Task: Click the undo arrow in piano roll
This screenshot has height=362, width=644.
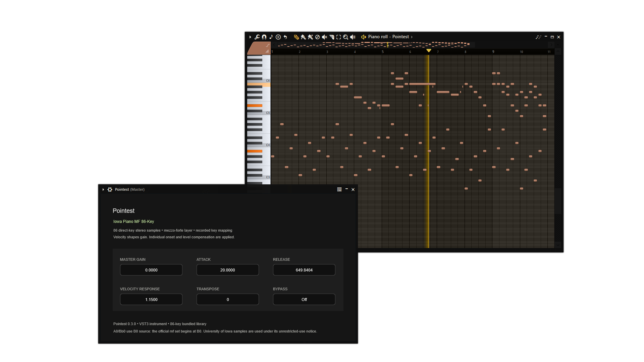Action: tap(285, 37)
